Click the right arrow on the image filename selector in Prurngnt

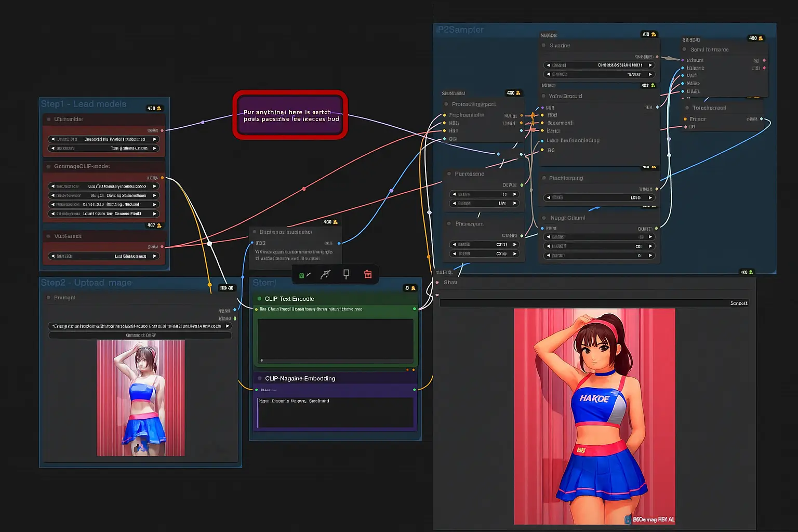pos(227,326)
